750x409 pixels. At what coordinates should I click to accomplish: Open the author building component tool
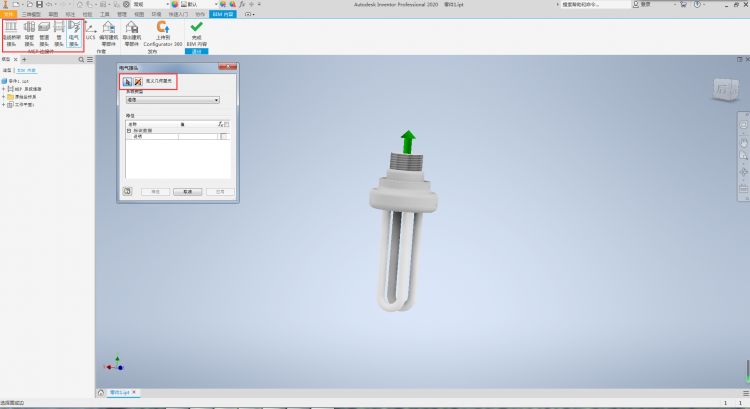(x=109, y=33)
